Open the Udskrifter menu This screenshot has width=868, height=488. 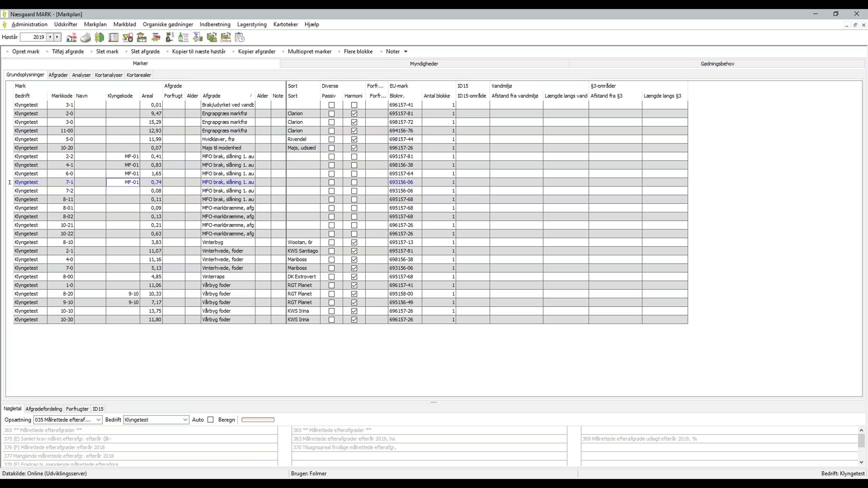coord(66,25)
